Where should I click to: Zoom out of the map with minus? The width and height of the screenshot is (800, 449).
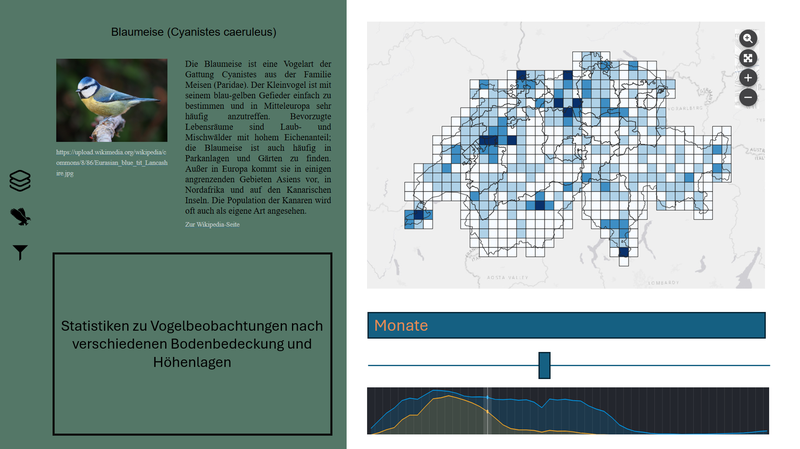coord(748,97)
